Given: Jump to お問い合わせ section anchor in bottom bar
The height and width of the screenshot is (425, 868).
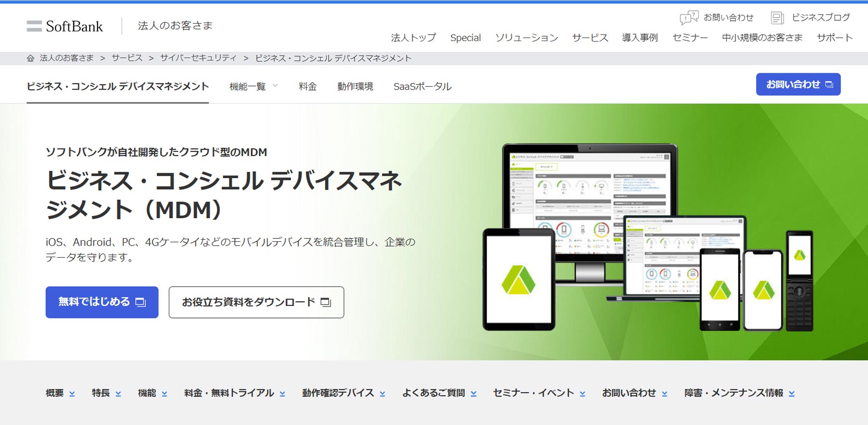Looking at the screenshot, I should coord(635,393).
